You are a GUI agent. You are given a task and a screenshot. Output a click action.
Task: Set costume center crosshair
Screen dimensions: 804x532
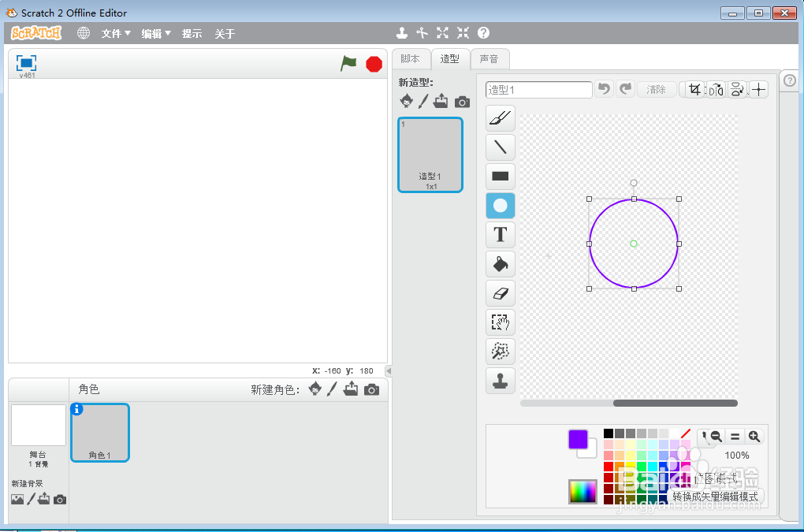point(759,90)
